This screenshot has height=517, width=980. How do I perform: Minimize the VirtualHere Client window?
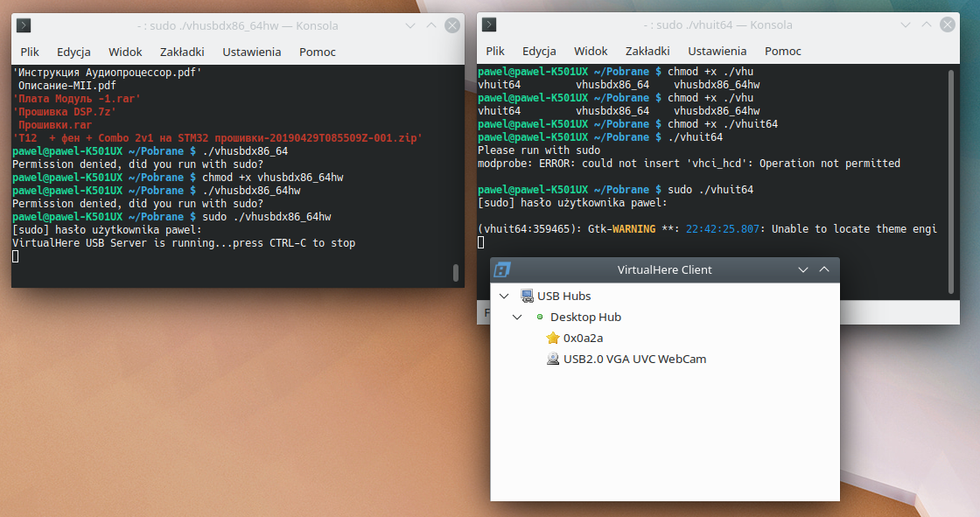click(803, 269)
